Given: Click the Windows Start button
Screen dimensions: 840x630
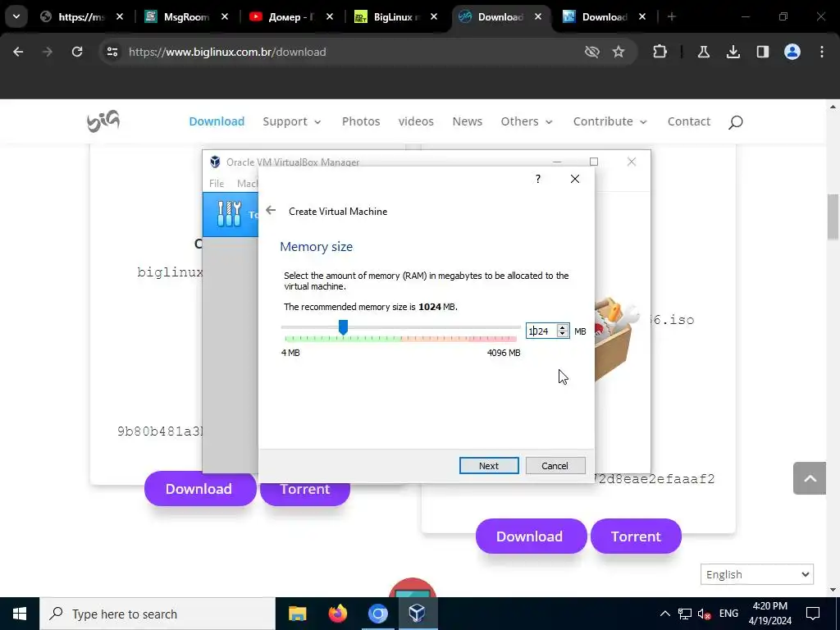Looking at the screenshot, I should 20,614.
